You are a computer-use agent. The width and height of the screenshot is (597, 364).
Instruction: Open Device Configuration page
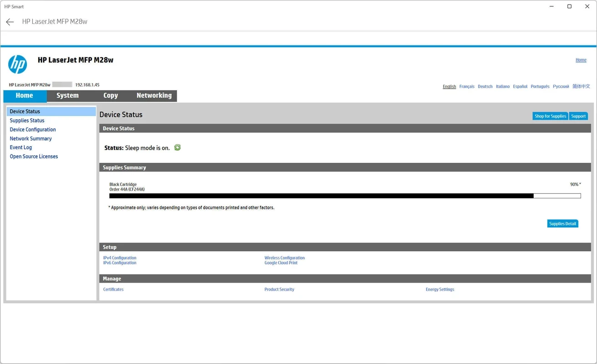coord(33,130)
